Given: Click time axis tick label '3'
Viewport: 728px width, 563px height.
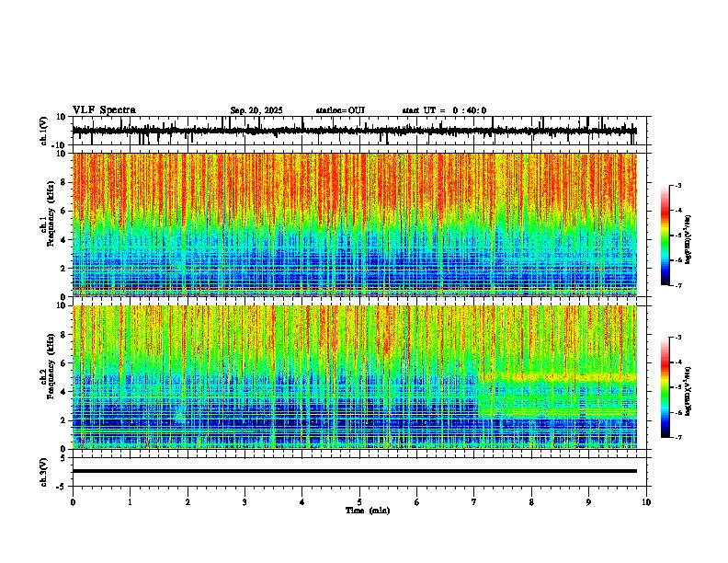Looking at the screenshot, I should point(245,502).
